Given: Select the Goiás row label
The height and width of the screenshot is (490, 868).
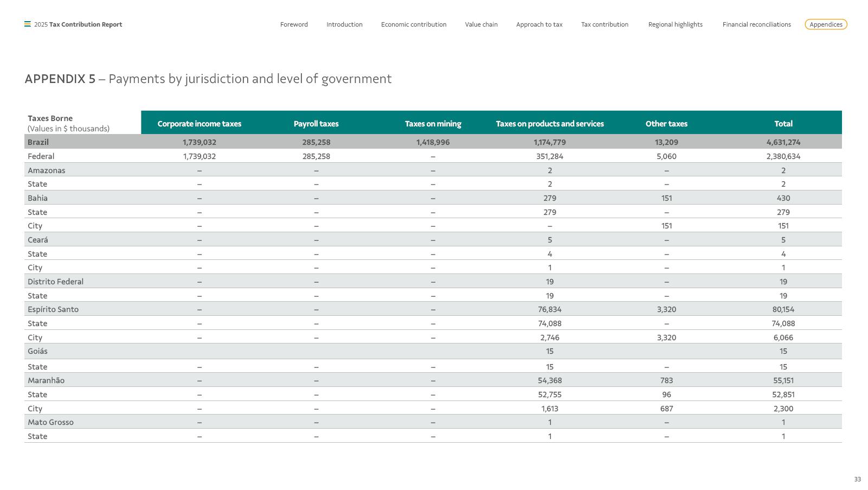Looking at the screenshot, I should [x=37, y=351].
